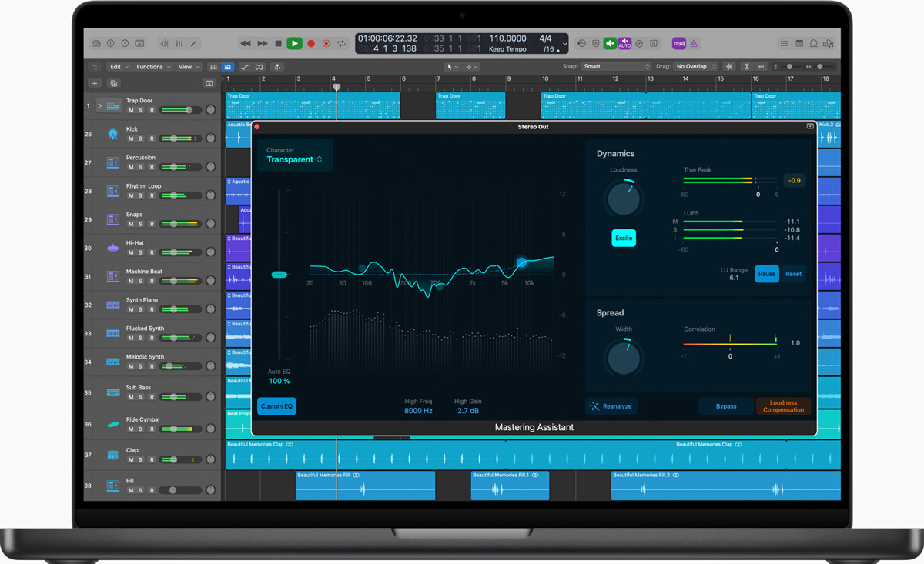Viewport: 924px width, 564px height.
Task: Turn the Width knob in Spread
Action: tap(624, 359)
